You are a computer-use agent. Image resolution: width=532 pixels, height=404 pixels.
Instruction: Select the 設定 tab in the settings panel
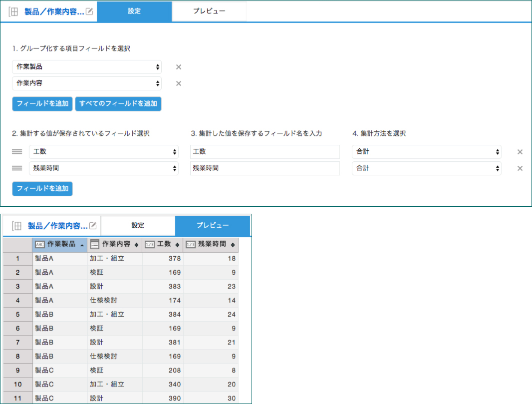pyautogui.click(x=134, y=11)
